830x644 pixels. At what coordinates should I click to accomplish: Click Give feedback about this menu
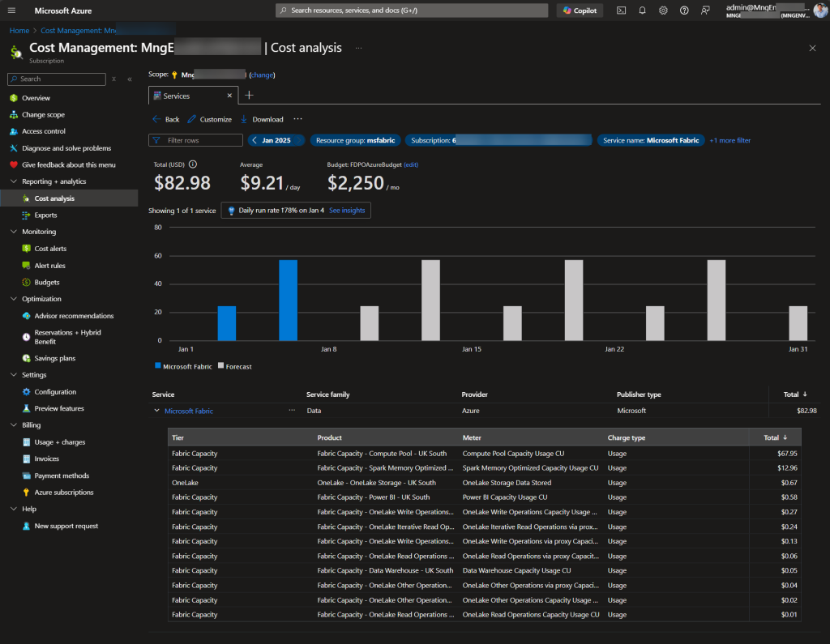[68, 165]
